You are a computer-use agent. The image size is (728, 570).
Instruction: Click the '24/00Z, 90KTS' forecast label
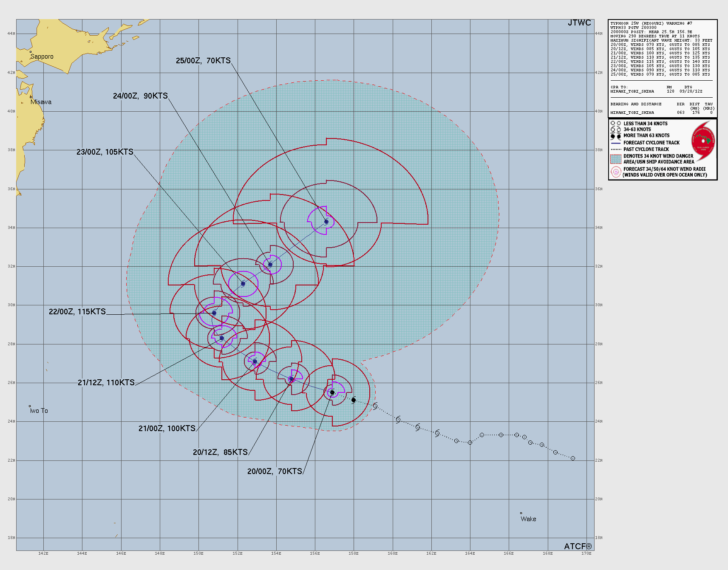[140, 96]
